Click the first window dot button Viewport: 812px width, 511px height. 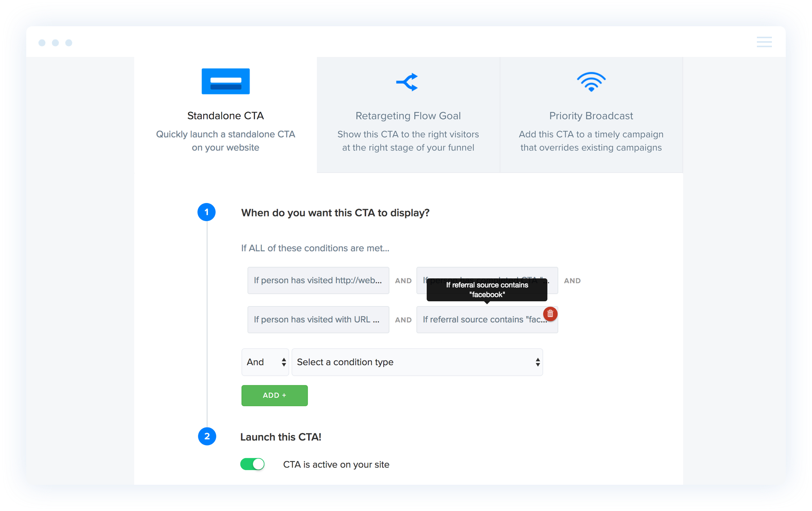tap(42, 43)
